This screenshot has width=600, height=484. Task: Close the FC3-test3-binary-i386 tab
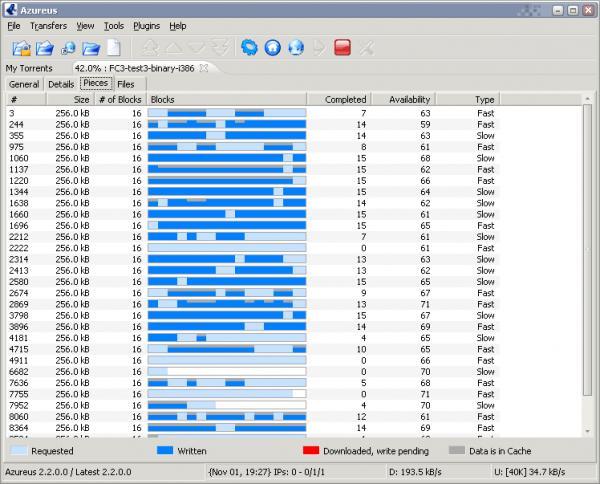click(204, 68)
